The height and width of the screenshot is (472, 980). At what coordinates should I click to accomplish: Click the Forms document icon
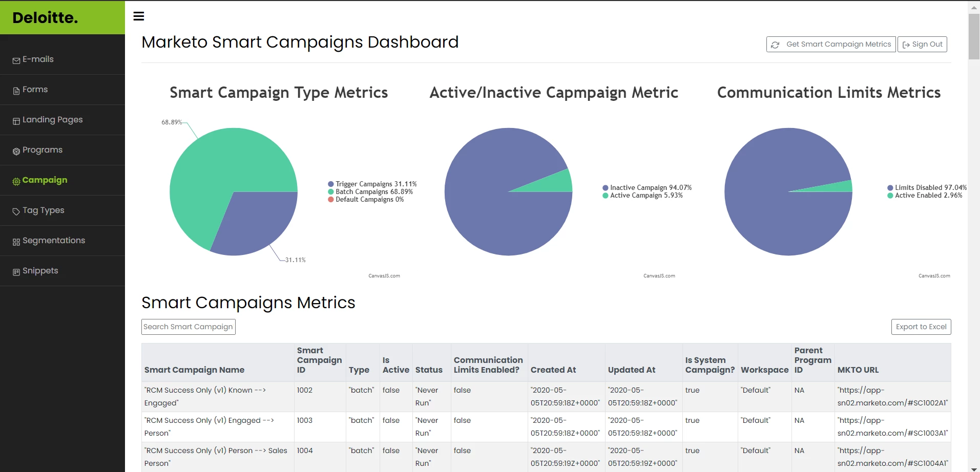point(16,91)
